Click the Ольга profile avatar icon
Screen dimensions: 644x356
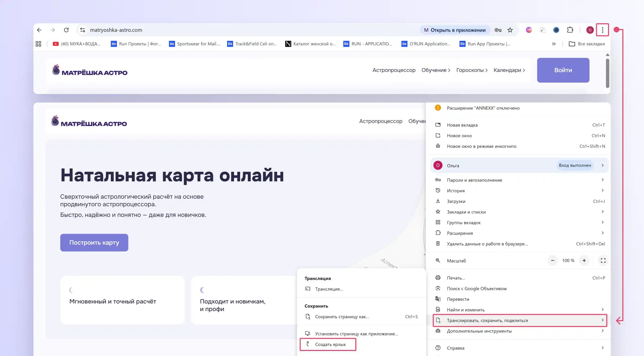438,165
